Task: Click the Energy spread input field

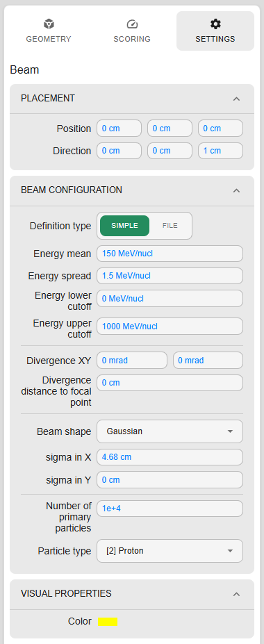Action: pyautogui.click(x=170, y=276)
